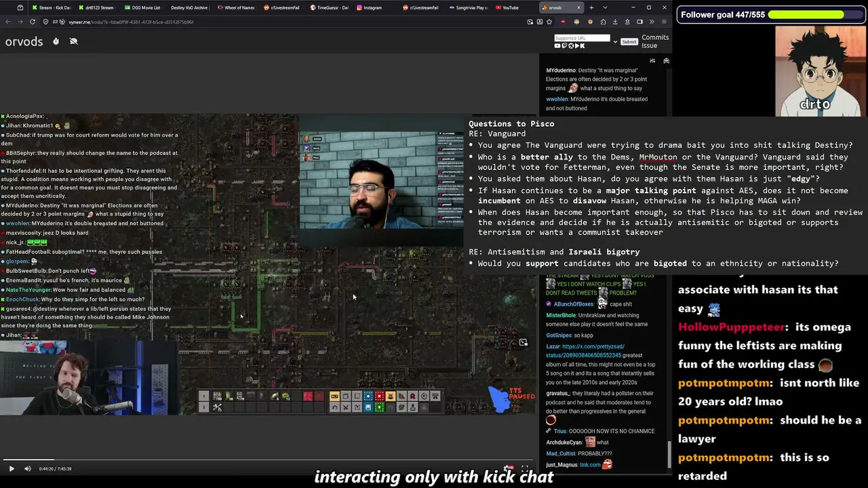
Task: Go back to the previous page
Action: coord(7,22)
